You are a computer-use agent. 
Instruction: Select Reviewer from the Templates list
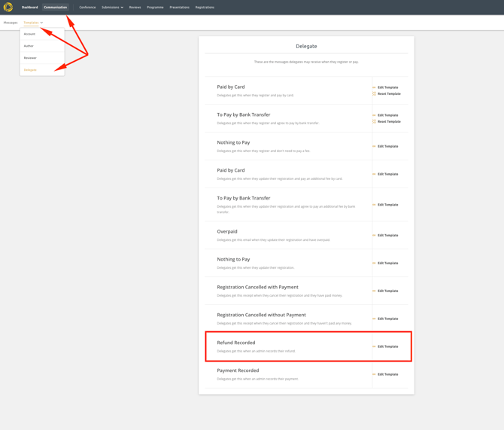coord(30,58)
